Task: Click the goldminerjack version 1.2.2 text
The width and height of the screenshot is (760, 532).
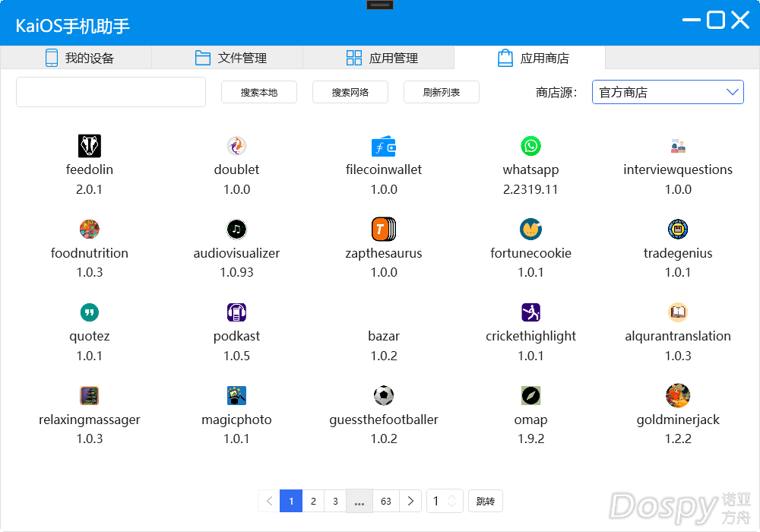Action: pyautogui.click(x=678, y=439)
